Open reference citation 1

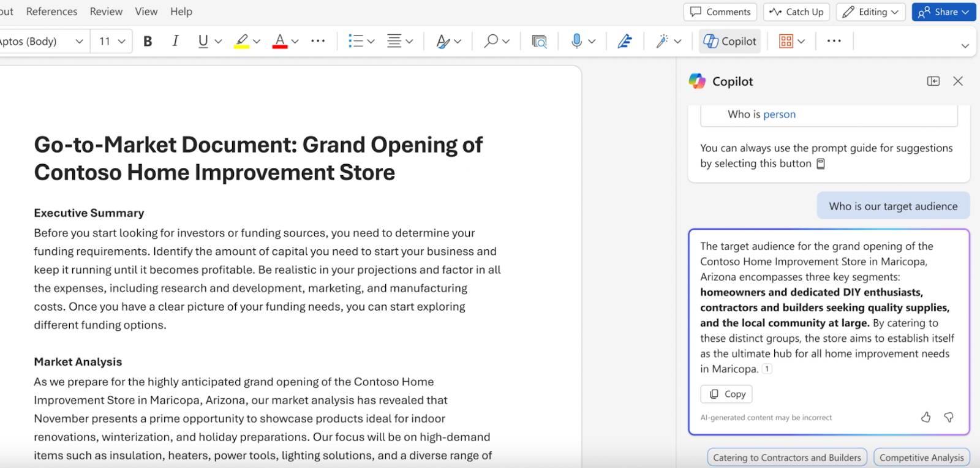767,369
